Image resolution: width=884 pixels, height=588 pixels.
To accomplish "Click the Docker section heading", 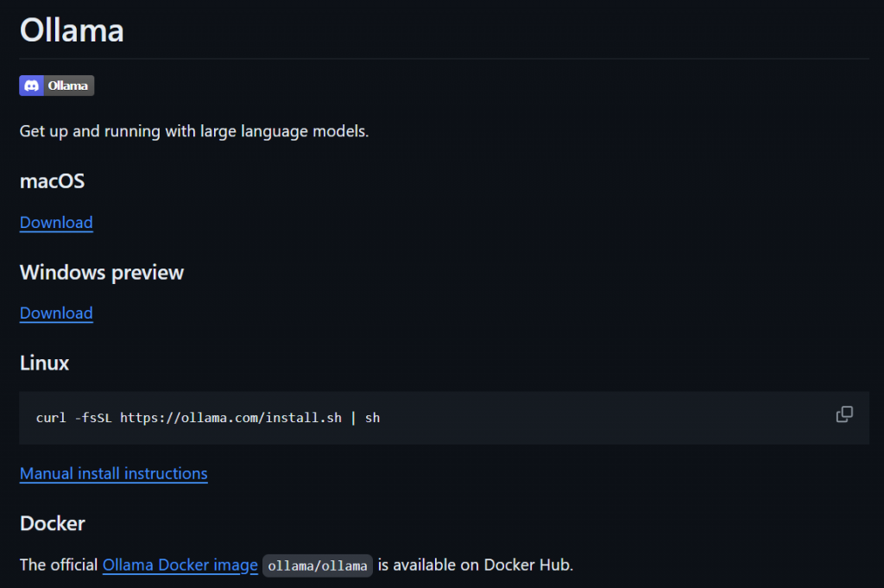I will pyautogui.click(x=53, y=524).
